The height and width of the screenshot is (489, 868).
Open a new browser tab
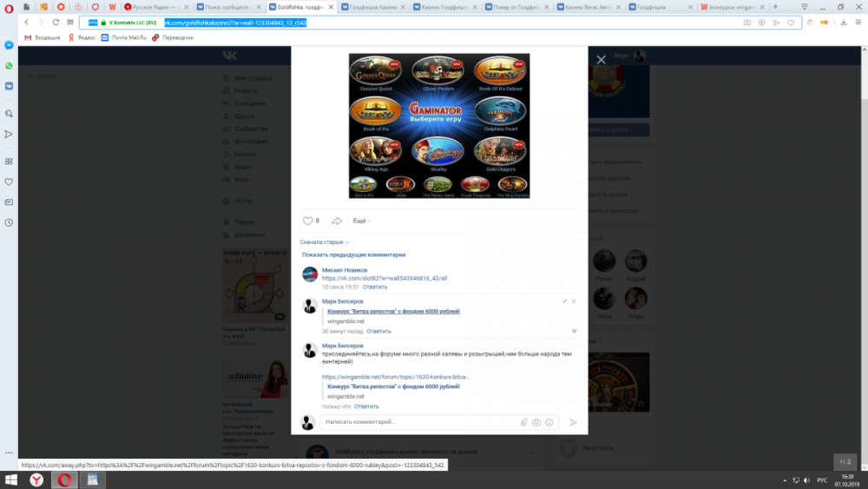pyautogui.click(x=775, y=7)
